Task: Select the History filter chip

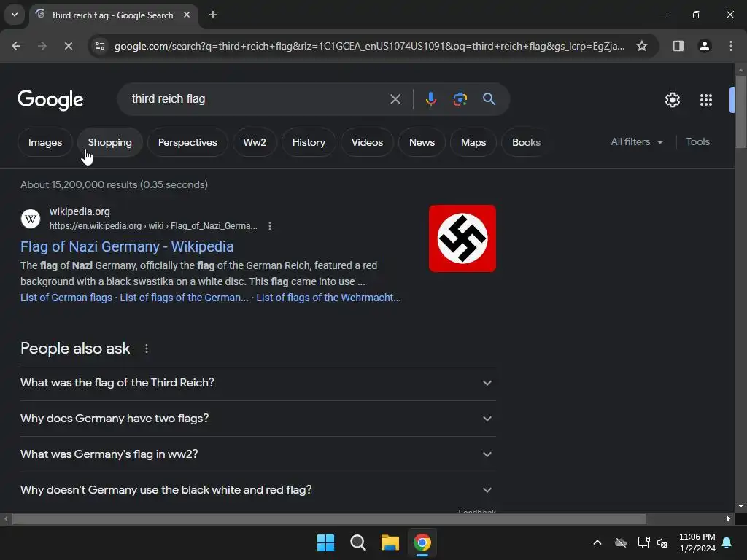Action: click(309, 142)
